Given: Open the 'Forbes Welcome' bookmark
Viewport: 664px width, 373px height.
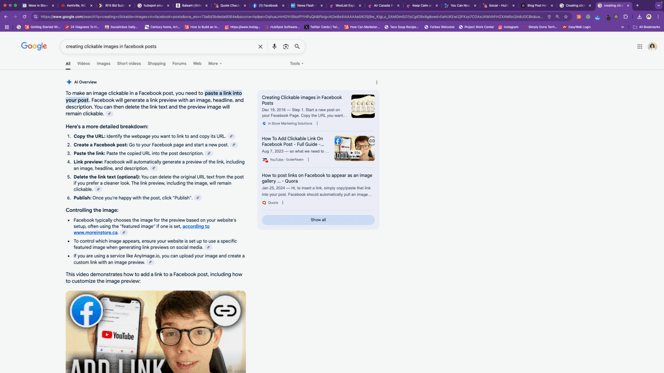Looking at the screenshot, I should (x=440, y=27).
